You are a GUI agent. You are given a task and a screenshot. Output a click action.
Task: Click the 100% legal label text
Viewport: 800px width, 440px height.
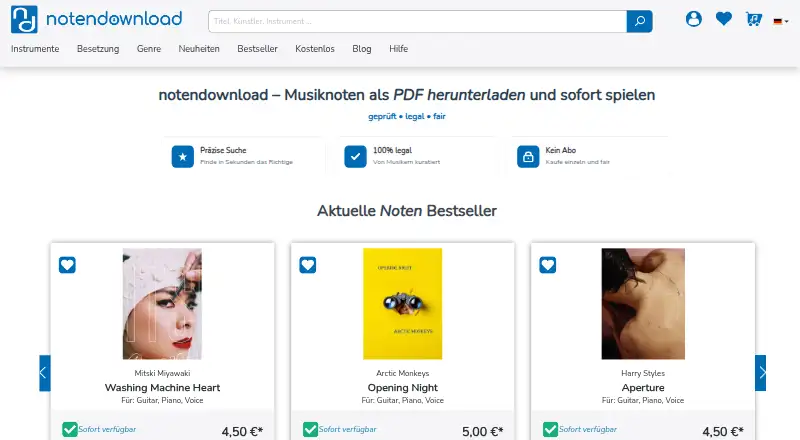[392, 150]
